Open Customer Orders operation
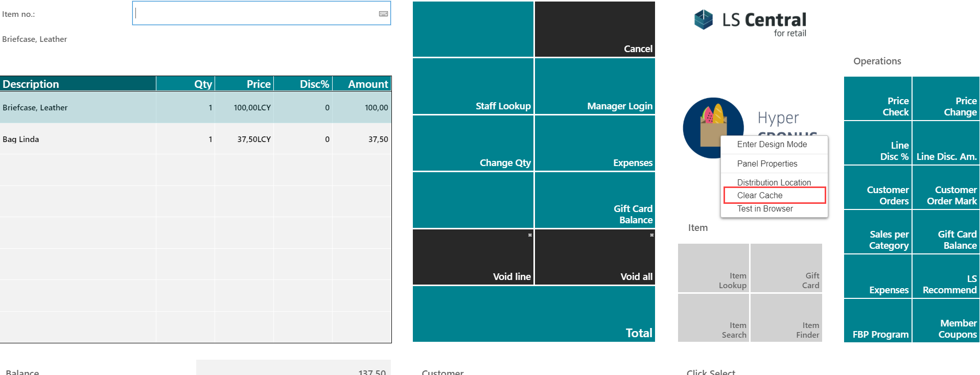980x375 pixels. click(878, 188)
